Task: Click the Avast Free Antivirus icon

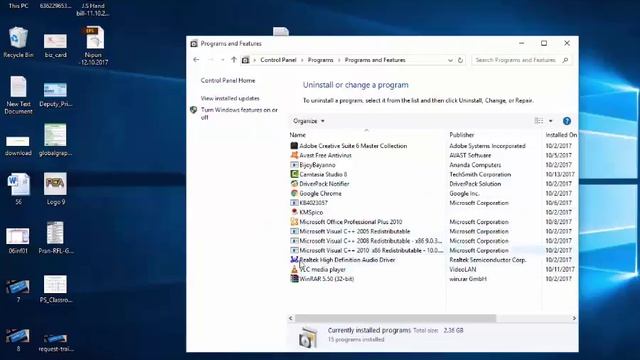Action: point(294,155)
